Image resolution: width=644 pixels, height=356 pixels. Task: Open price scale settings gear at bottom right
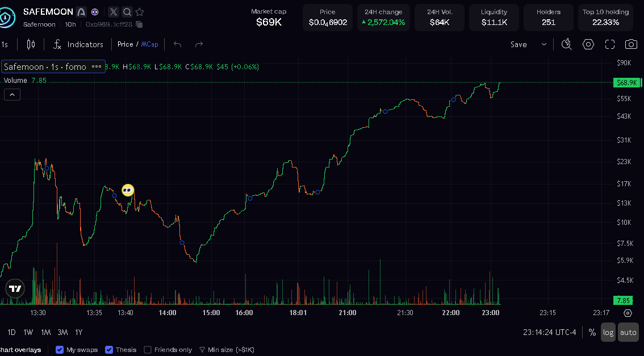coord(628,313)
